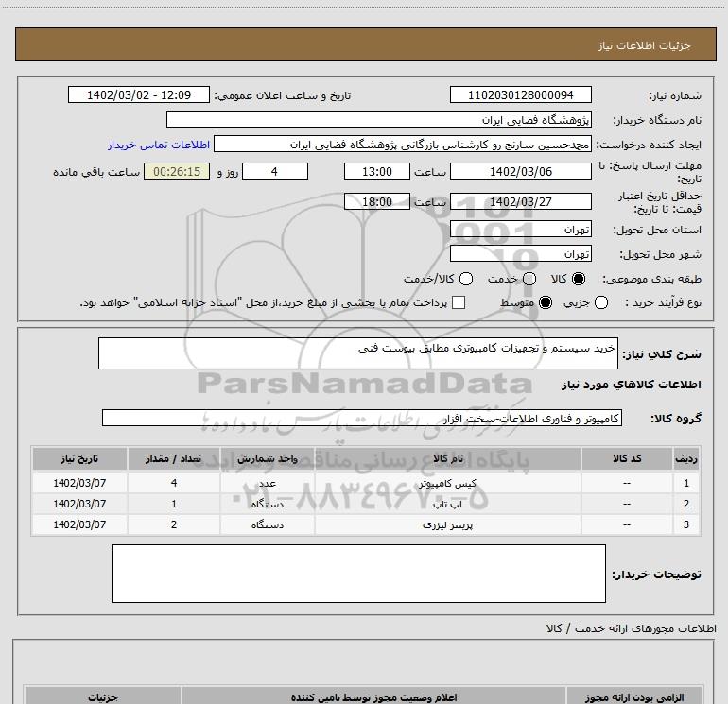Click the date 1402/03/07 in کیس کامپیوتر row
The image size is (728, 704).
[x=79, y=483]
